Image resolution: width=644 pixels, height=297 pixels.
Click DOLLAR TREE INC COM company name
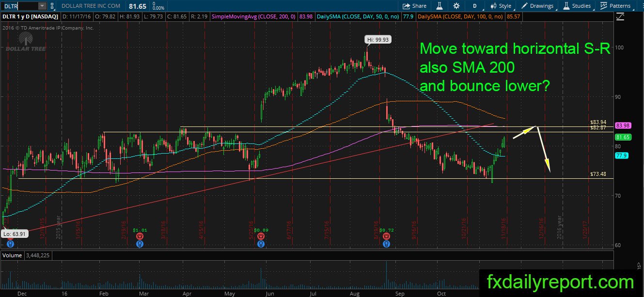point(90,6)
